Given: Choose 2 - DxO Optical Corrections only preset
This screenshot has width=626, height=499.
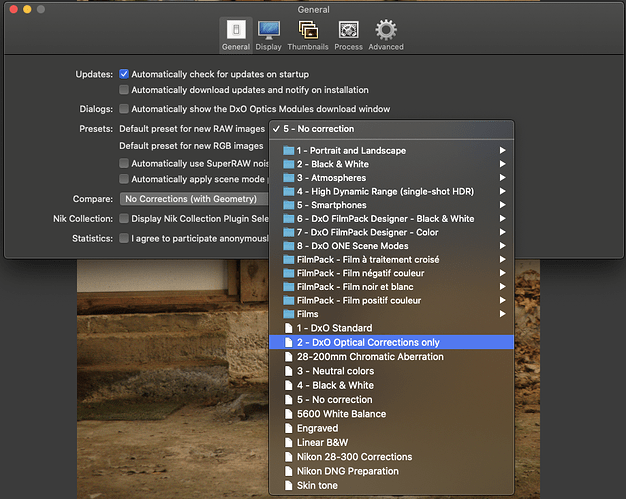Looking at the screenshot, I should [x=392, y=342].
